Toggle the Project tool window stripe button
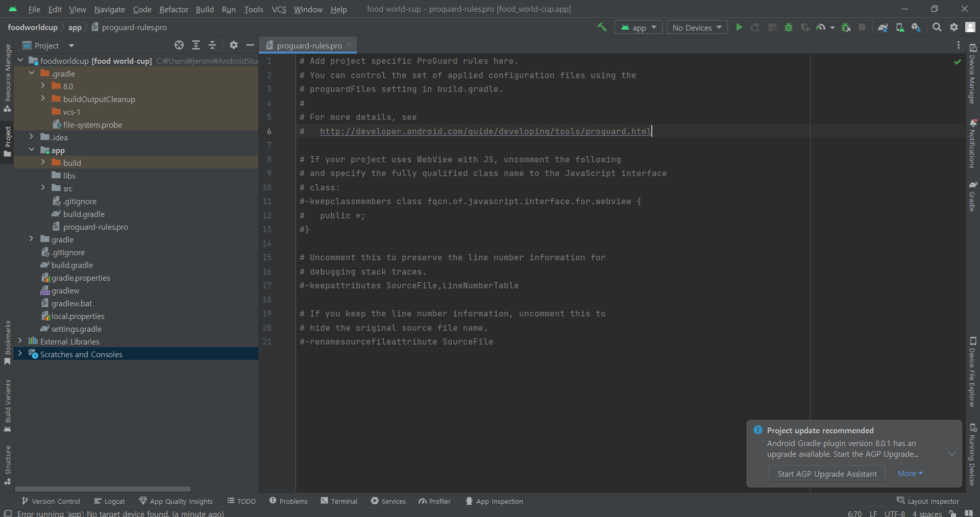This screenshot has height=517, width=980. (x=8, y=141)
